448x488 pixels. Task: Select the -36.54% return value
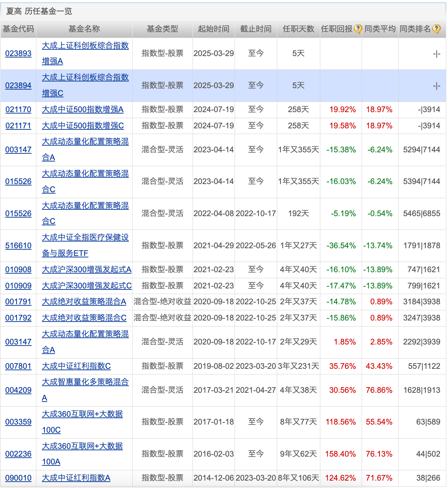341,246
